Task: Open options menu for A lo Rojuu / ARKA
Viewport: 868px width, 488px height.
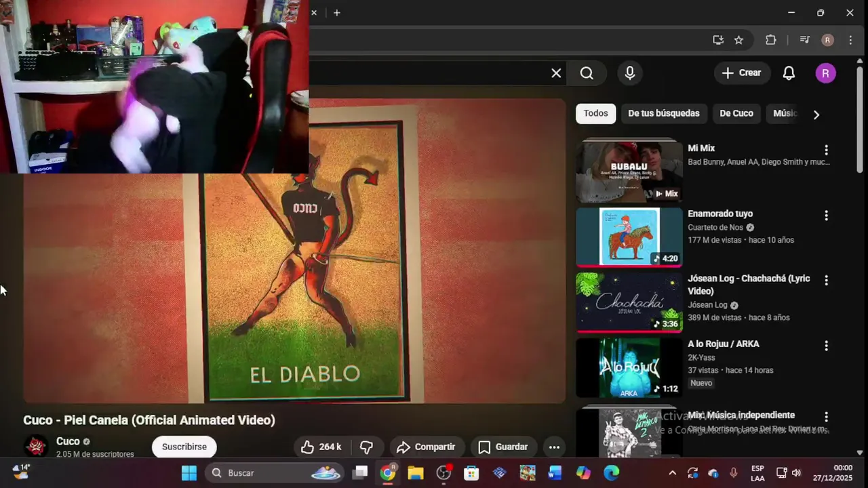Action: [x=826, y=346]
